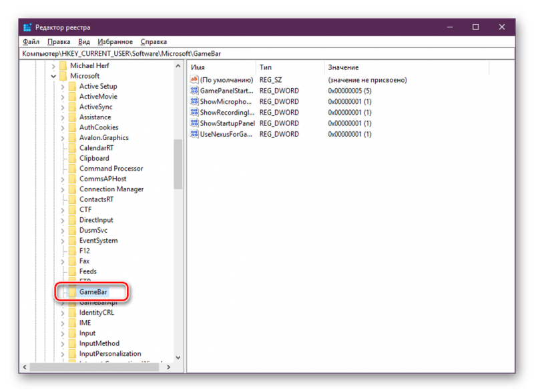Select the Microsoft folder icon
The image size is (534, 392).
coord(63,76)
